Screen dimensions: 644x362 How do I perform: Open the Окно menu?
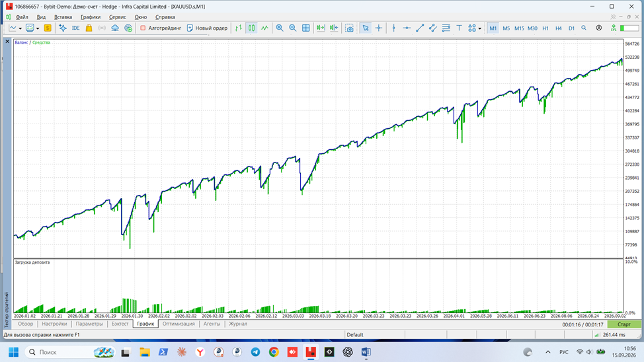point(140,17)
